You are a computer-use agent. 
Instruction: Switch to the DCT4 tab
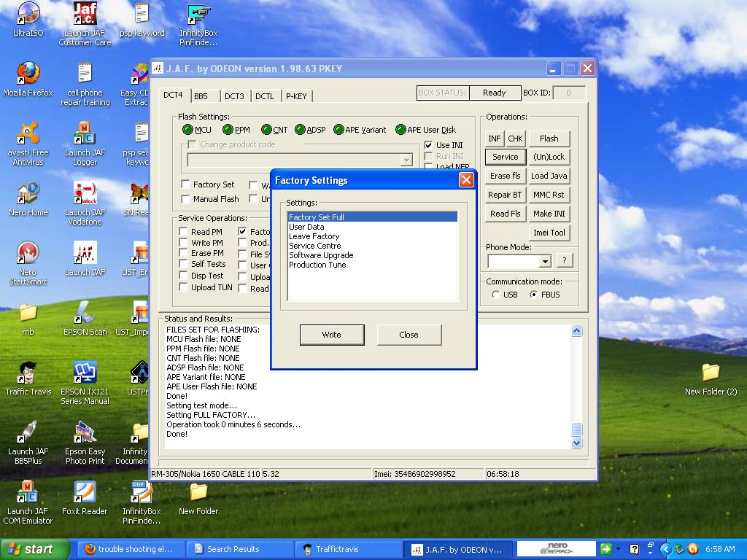coord(173,95)
